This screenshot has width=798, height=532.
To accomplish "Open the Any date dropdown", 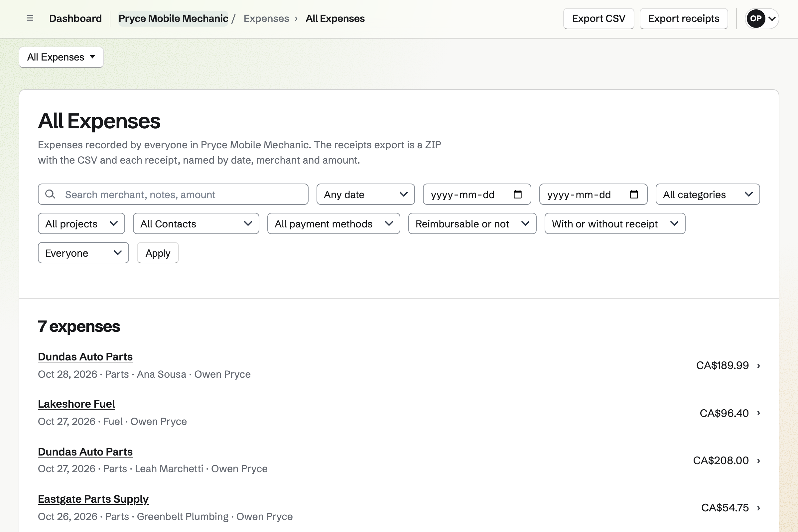I will click(x=365, y=195).
